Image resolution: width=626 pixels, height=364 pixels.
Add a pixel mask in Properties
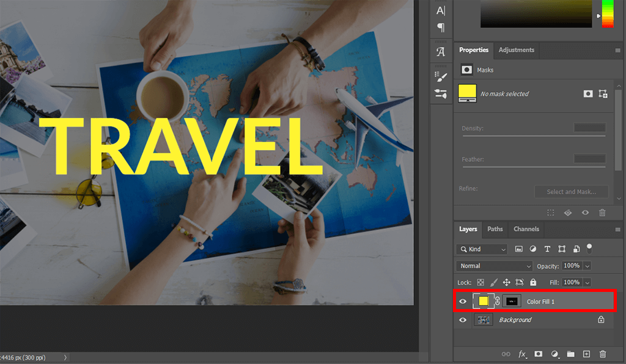pos(587,93)
